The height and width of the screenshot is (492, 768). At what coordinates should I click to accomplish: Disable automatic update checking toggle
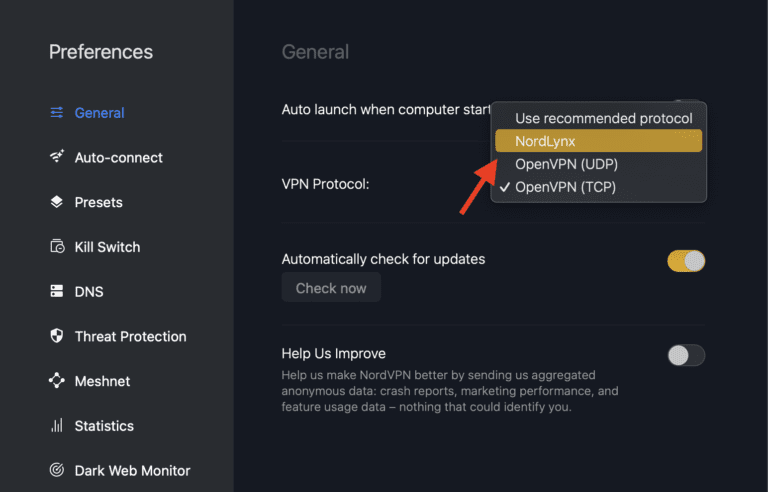pos(686,261)
